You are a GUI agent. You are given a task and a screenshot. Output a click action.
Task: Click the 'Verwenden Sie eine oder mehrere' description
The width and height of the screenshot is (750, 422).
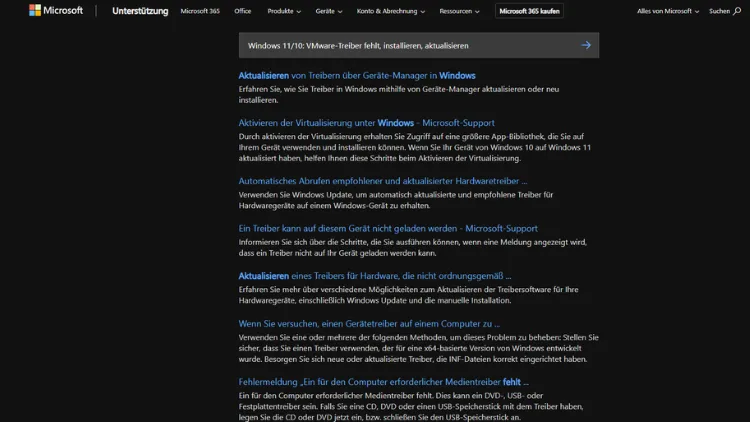point(419,348)
